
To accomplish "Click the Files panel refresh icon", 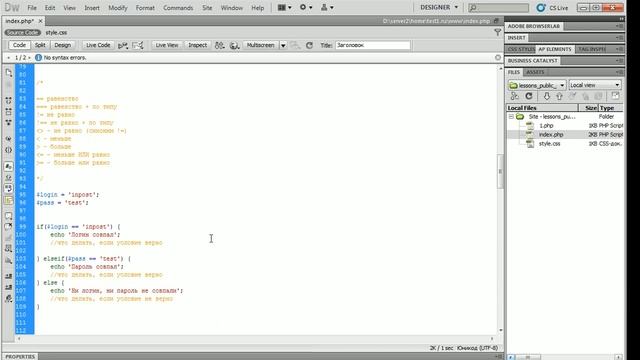I will point(529,96).
